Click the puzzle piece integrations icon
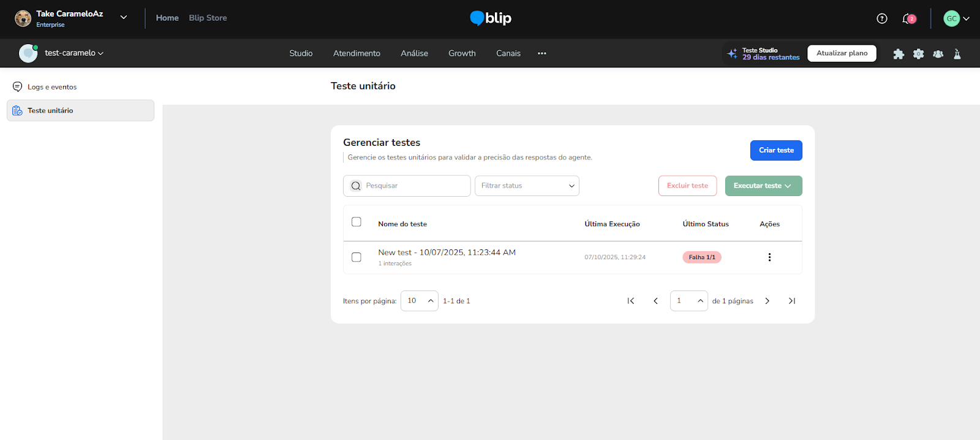This screenshot has height=440, width=980. click(899, 54)
